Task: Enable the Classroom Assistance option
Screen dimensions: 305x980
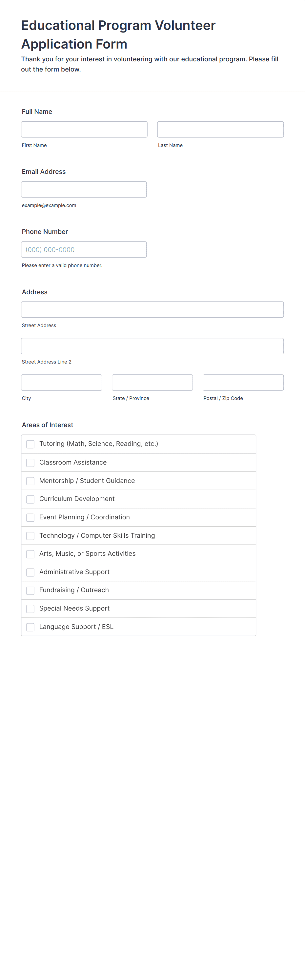Action: (x=30, y=463)
